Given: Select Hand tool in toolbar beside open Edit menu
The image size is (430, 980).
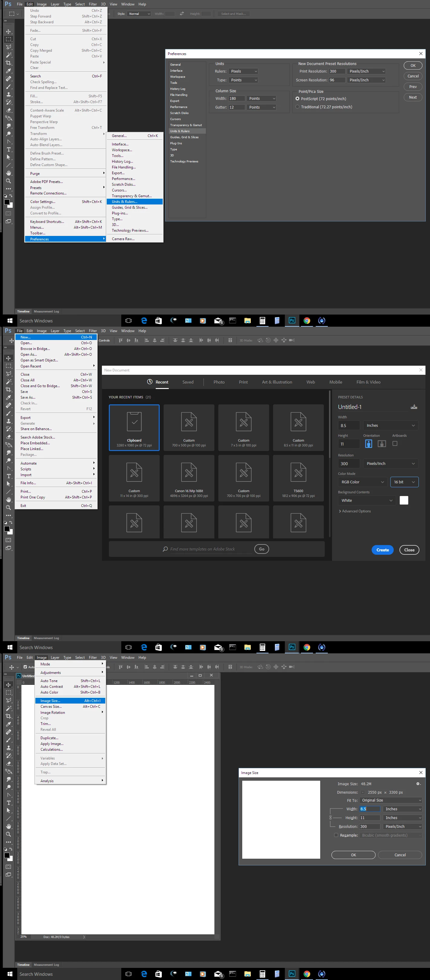Looking at the screenshot, I should click(x=8, y=173).
